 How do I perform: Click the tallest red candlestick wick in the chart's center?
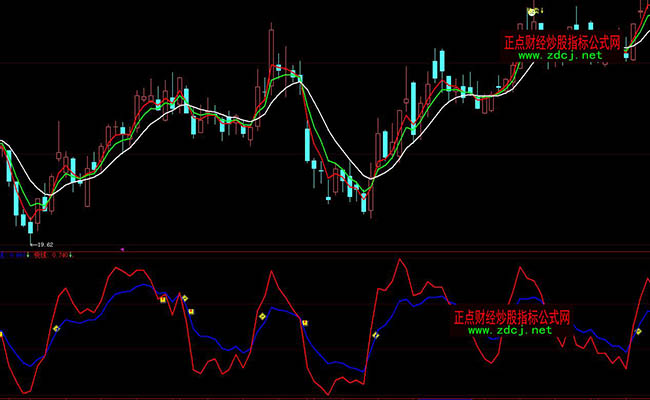(x=271, y=45)
